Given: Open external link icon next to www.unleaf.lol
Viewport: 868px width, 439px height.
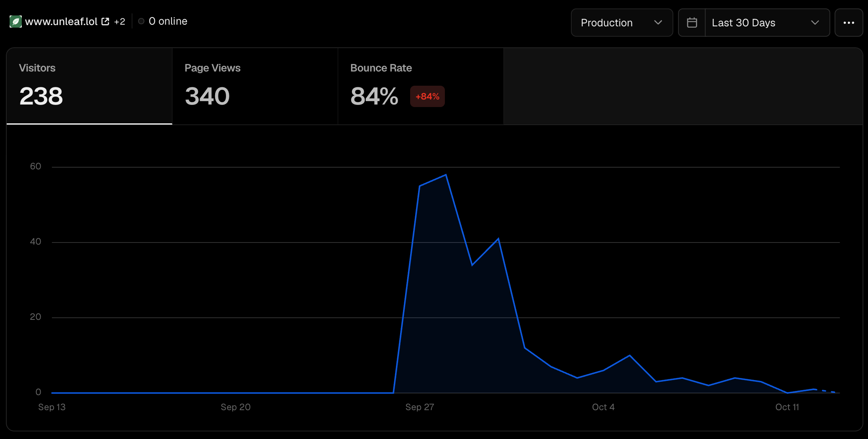Looking at the screenshot, I should [x=105, y=21].
